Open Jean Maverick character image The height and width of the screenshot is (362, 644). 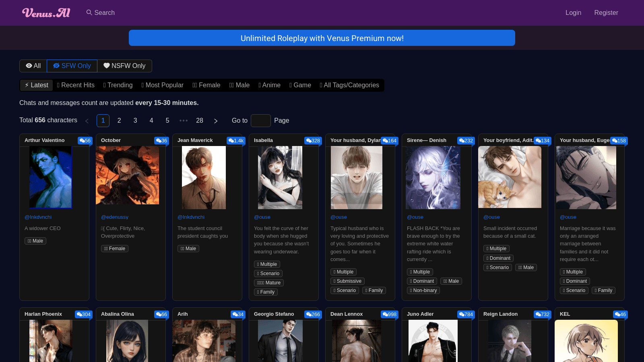point(204,177)
